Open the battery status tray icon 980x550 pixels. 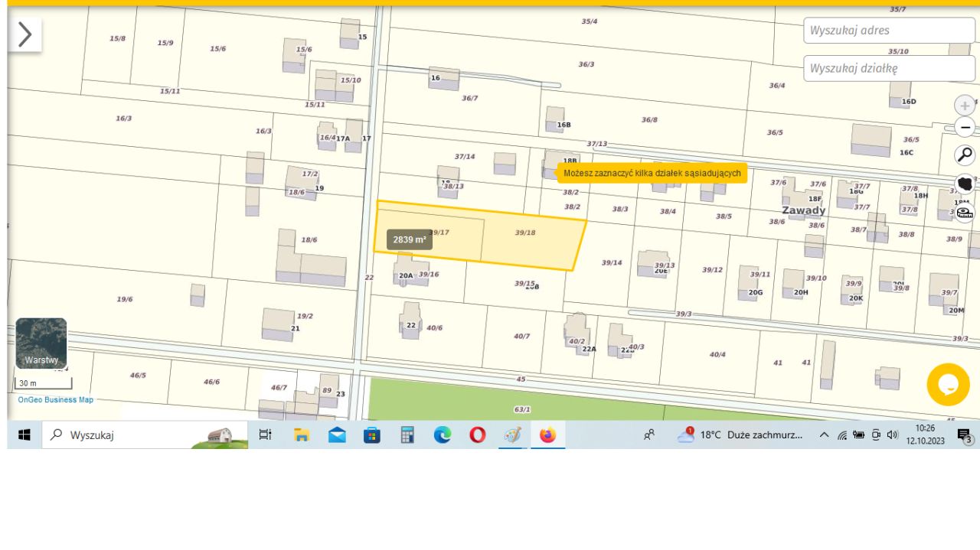859,435
